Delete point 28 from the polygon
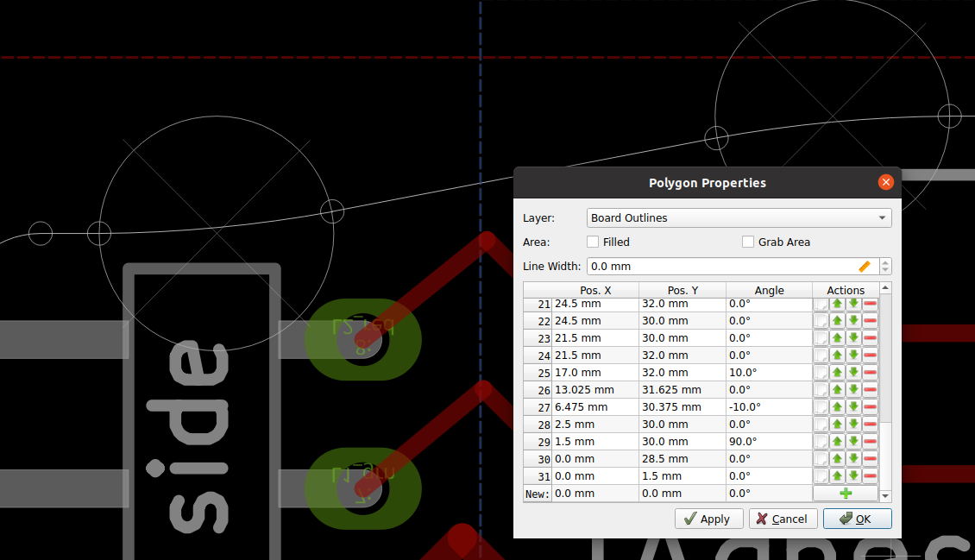Screen dimensions: 975x560 pos(870,424)
